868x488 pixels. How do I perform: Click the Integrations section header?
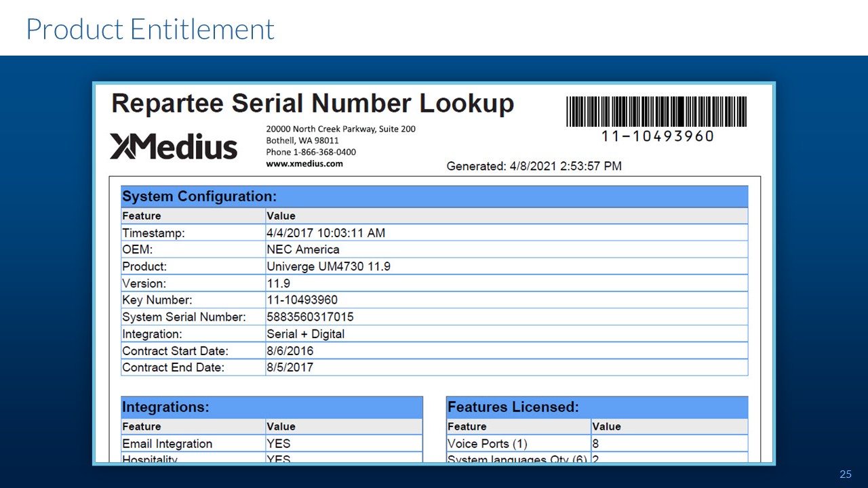click(x=165, y=407)
